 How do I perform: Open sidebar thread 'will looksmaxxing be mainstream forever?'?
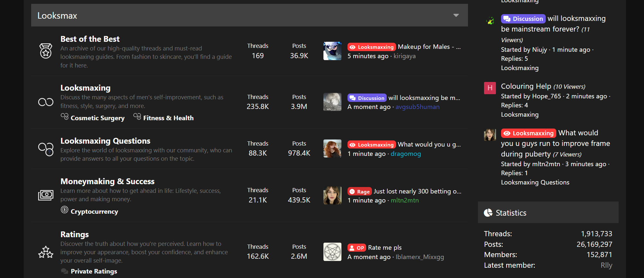click(x=553, y=24)
